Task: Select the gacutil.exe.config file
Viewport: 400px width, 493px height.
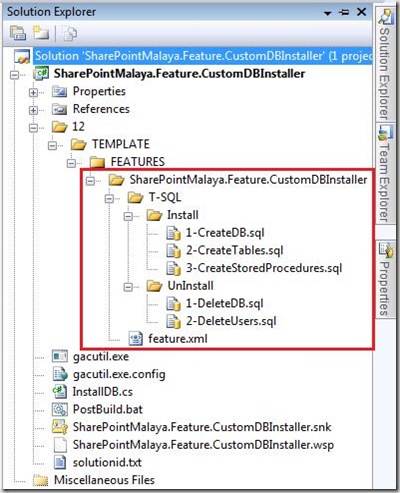Action: pos(119,374)
